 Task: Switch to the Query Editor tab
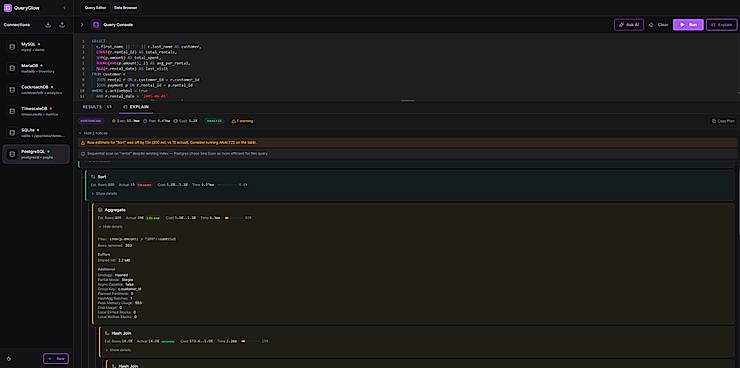tap(96, 8)
